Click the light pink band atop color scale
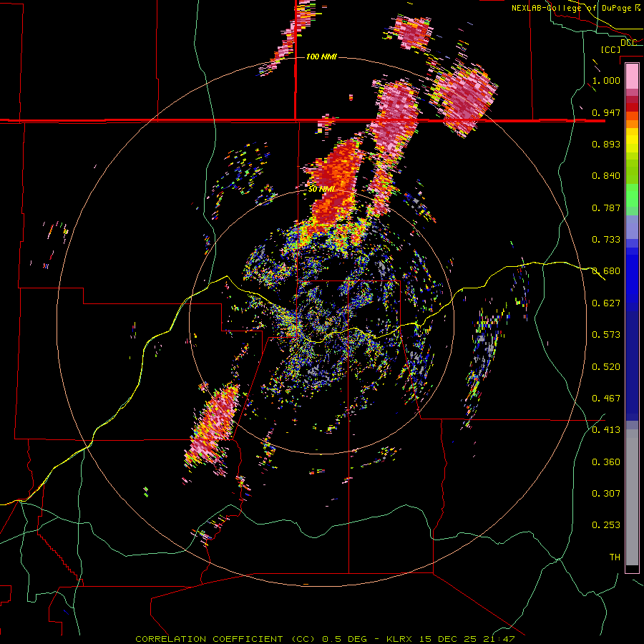This screenshot has width=644, height=644. click(x=632, y=77)
